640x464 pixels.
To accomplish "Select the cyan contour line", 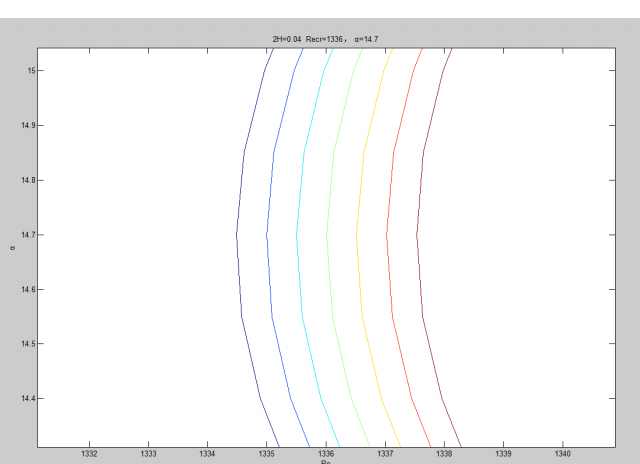I will pos(297,236).
